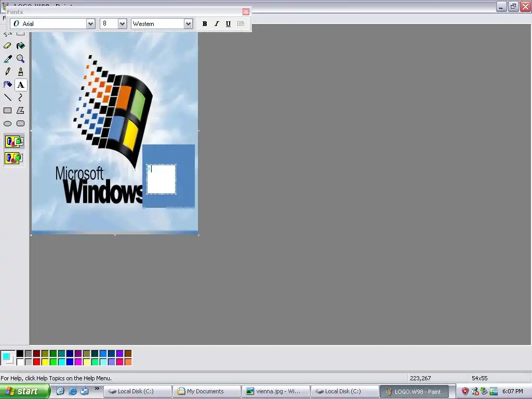Select the Rectangle shape tool

[7, 111]
